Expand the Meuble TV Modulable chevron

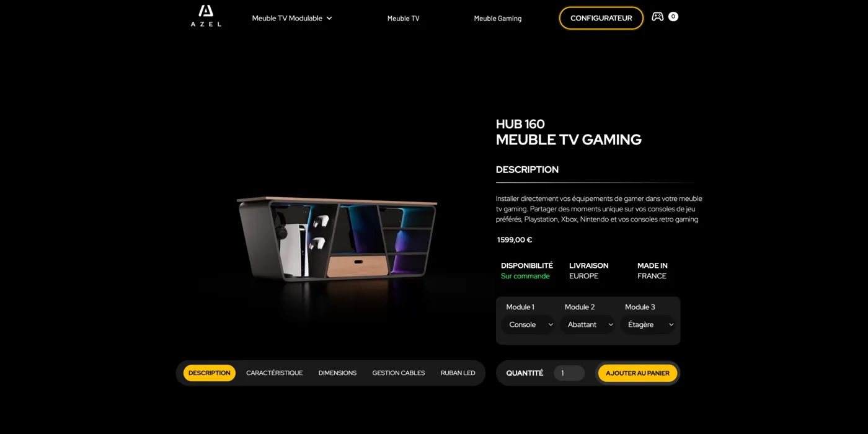[329, 19]
